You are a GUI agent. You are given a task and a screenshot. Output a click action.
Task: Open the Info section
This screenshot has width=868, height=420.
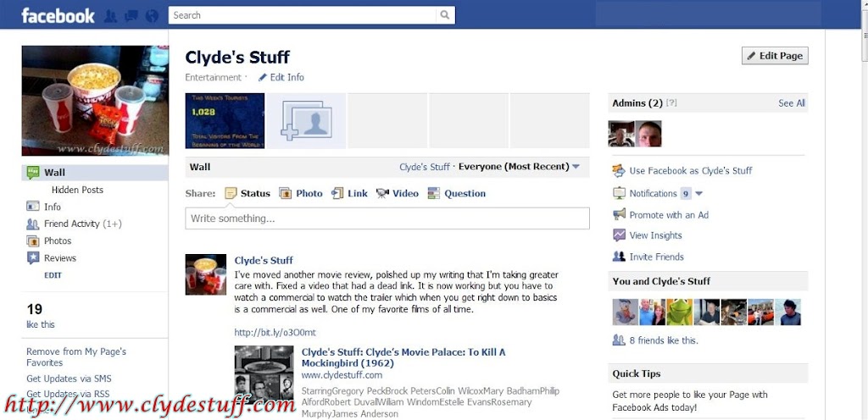(x=53, y=207)
